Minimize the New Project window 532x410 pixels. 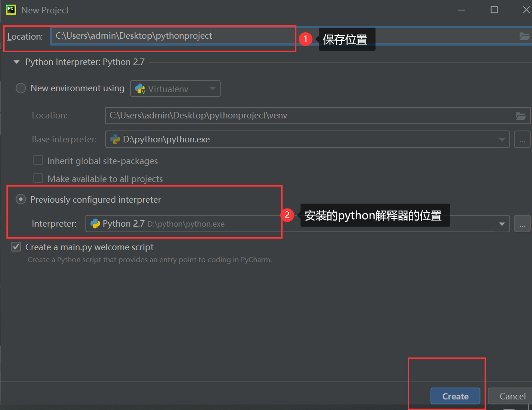pyautogui.click(x=462, y=10)
